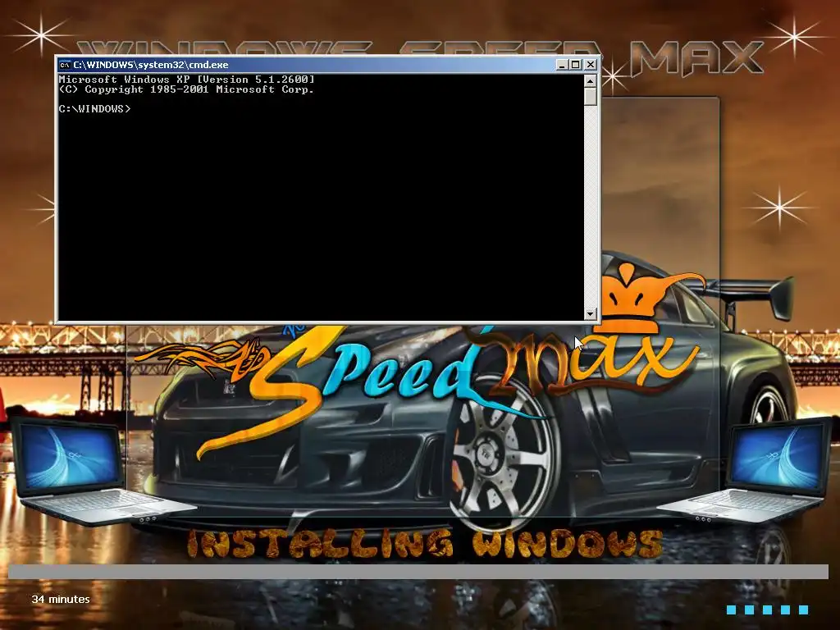
Task: Click the scroll up arrow in cmd window
Action: point(591,81)
